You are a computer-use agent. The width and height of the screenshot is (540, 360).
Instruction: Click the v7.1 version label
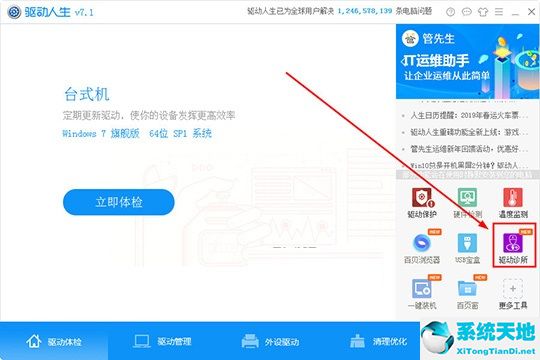pos(84,12)
